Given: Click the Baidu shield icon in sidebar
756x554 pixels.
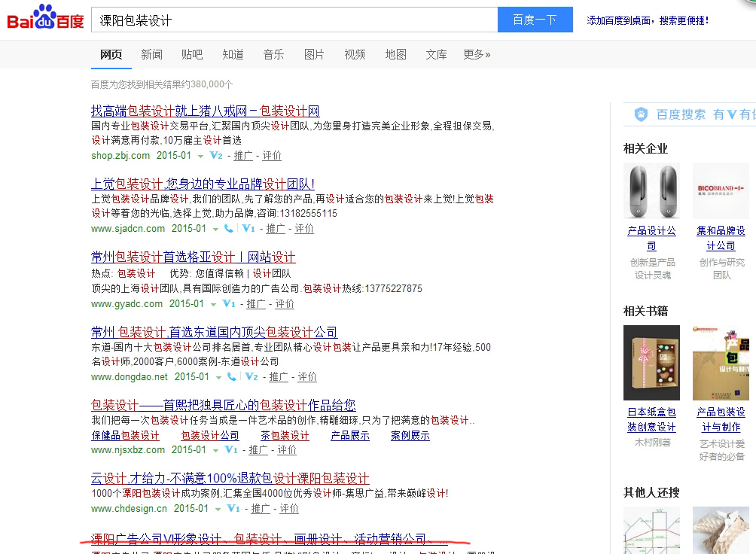Looking at the screenshot, I should (641, 114).
